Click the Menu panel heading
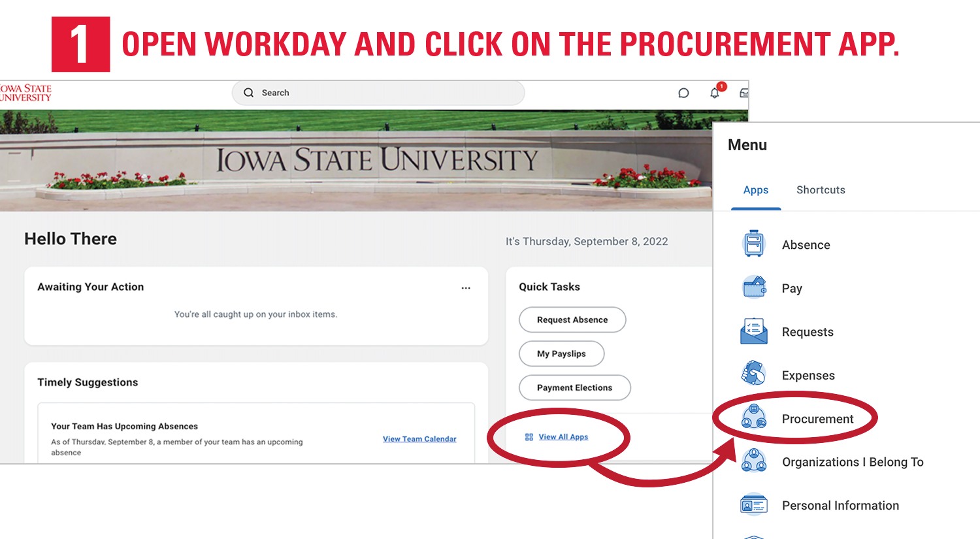The height and width of the screenshot is (539, 980). 747,145
